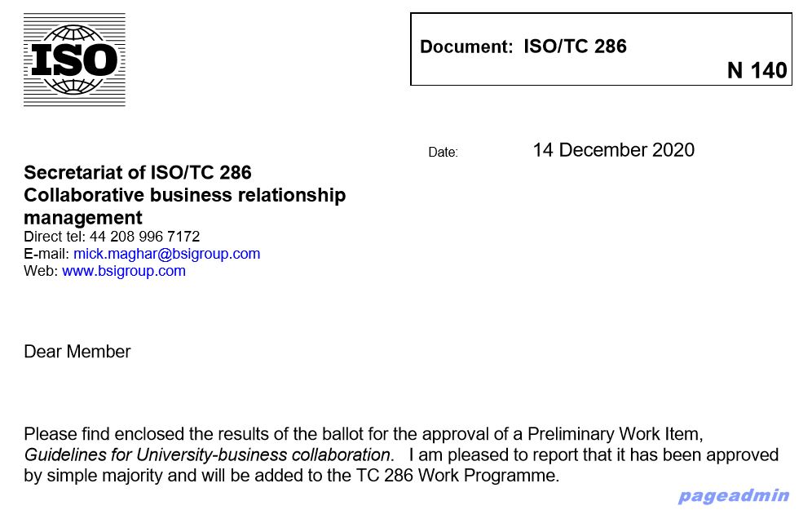The width and height of the screenshot is (812, 510).
Task: Click the ISO globe logo
Action: tap(74, 60)
